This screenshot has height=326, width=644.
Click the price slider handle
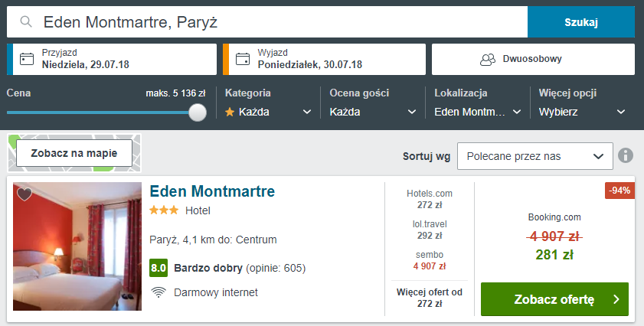198,112
